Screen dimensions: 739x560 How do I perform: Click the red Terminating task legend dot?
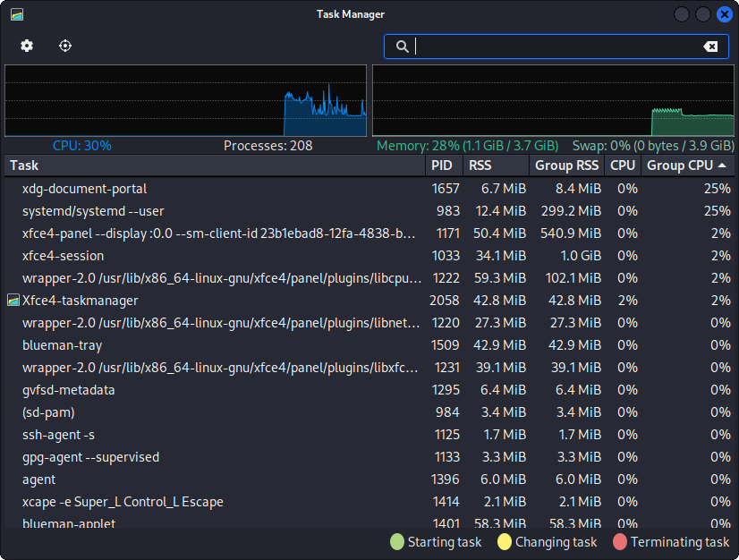click(x=620, y=542)
